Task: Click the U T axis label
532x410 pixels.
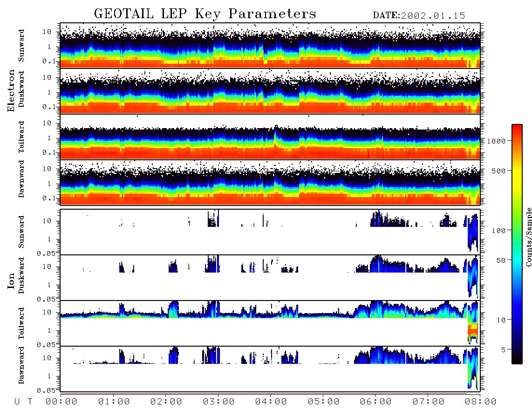Action: (x=23, y=402)
